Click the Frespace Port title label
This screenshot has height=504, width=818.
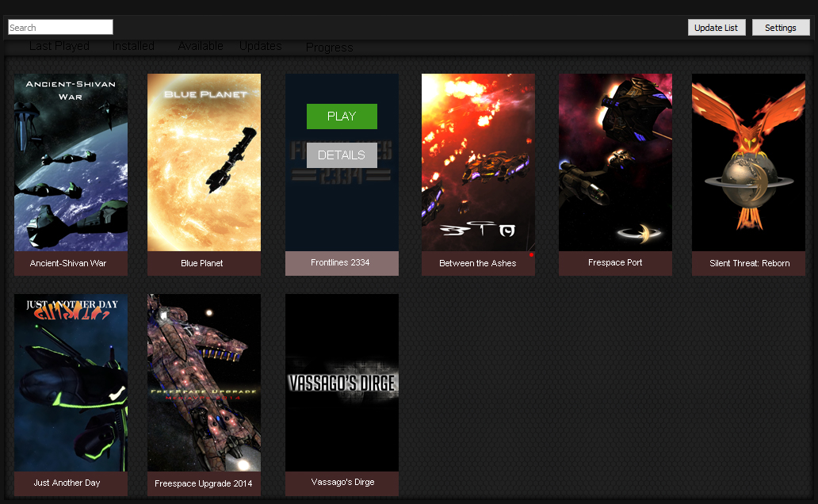tap(615, 263)
